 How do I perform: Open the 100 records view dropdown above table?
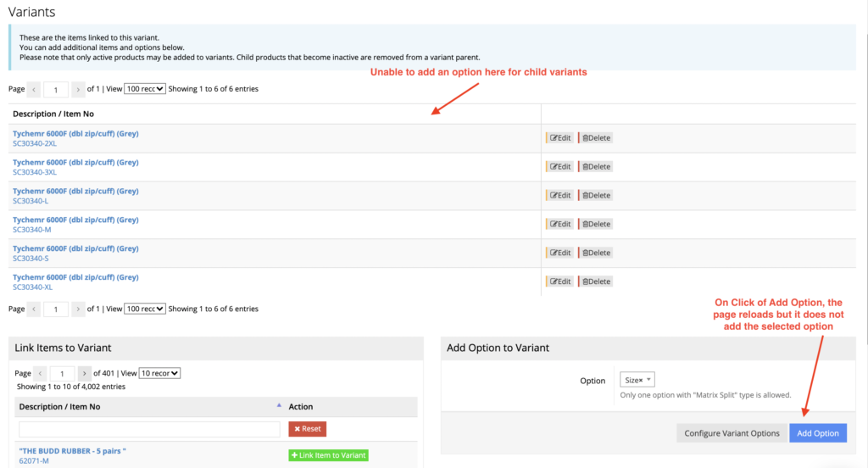(x=145, y=89)
